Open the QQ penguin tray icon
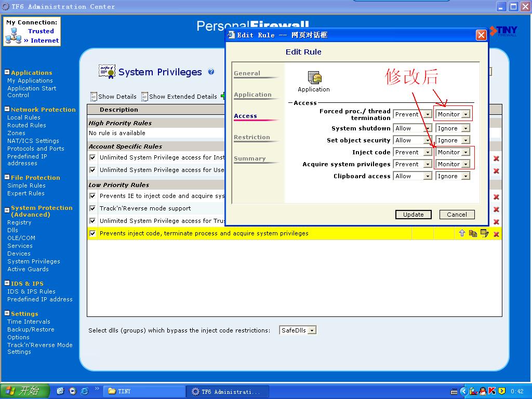 [x=483, y=391]
